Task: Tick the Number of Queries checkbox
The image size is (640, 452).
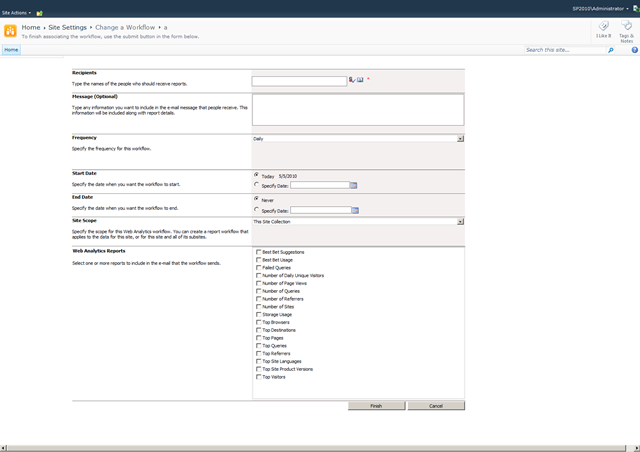Action: pyautogui.click(x=258, y=291)
